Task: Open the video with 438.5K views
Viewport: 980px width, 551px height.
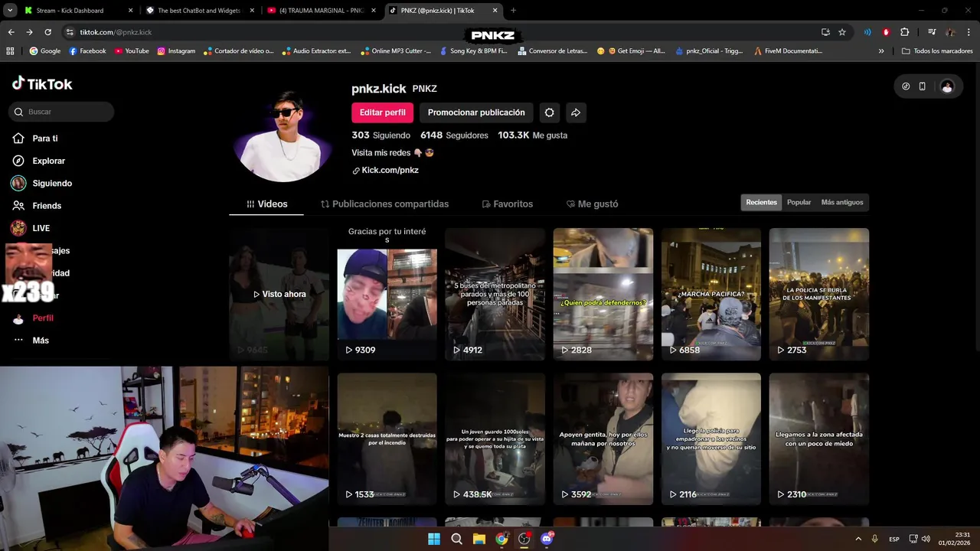Action: (x=495, y=439)
